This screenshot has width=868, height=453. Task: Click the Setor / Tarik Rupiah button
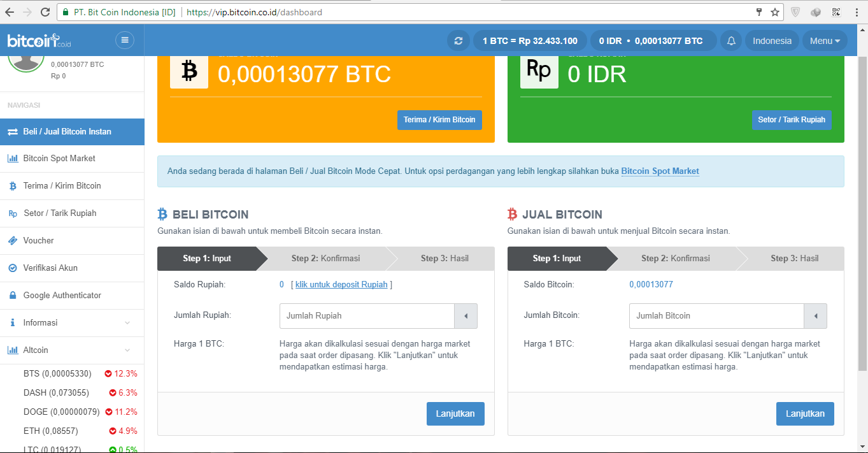click(x=792, y=120)
